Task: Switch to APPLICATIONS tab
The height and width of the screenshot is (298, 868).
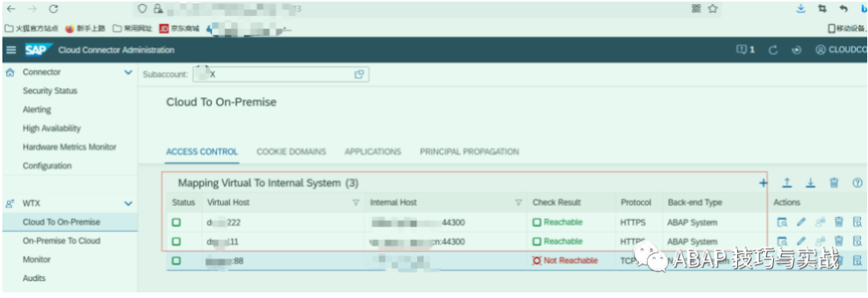Action: (373, 152)
